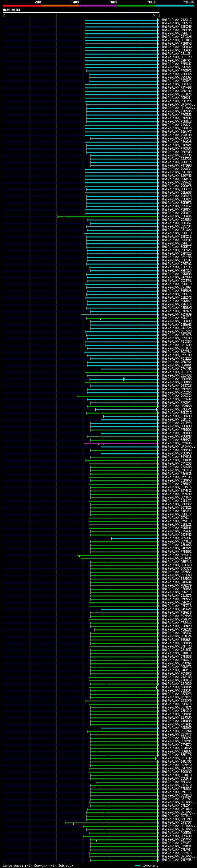Viewport: 197px width, 868px height.
Task: Select the UniRef100_A5AFH5 entry
Action: 177,30
